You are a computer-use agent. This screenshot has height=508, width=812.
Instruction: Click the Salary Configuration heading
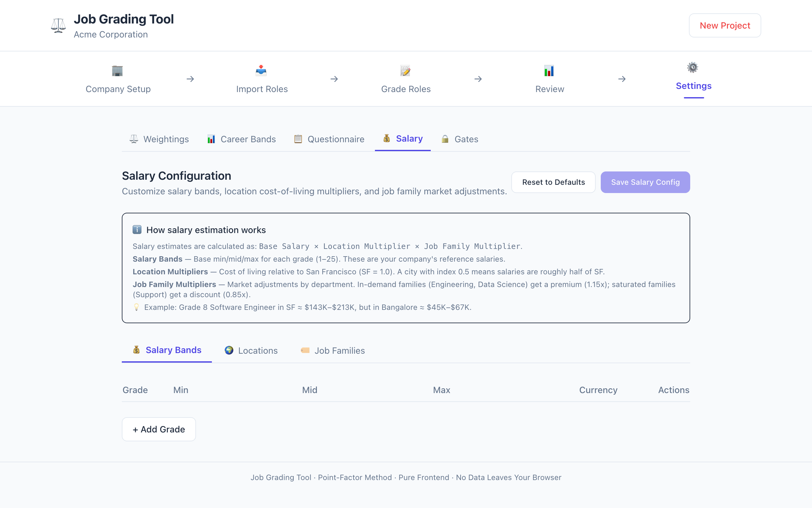pyautogui.click(x=176, y=176)
